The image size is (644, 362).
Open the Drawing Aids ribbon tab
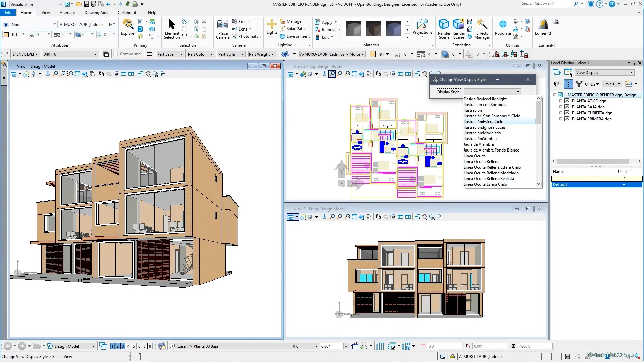coord(96,13)
